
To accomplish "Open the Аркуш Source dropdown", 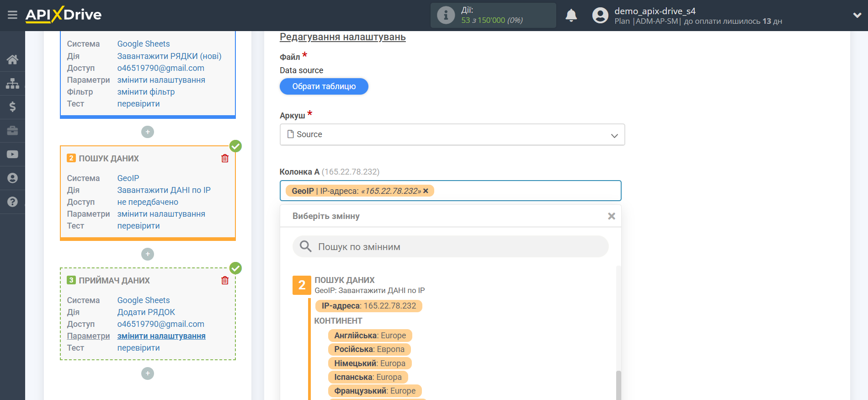I will pyautogui.click(x=452, y=134).
